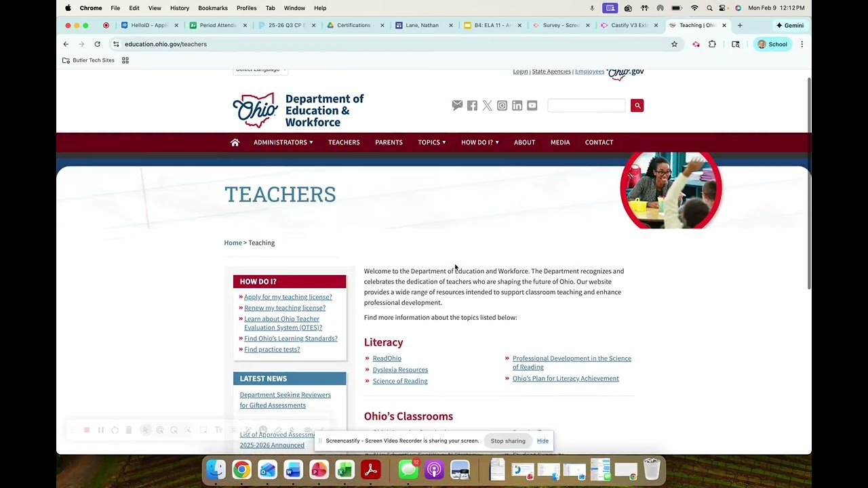Open Podcasts from the Dock
Screen dimensions: 868x488
pyautogui.click(x=434, y=470)
